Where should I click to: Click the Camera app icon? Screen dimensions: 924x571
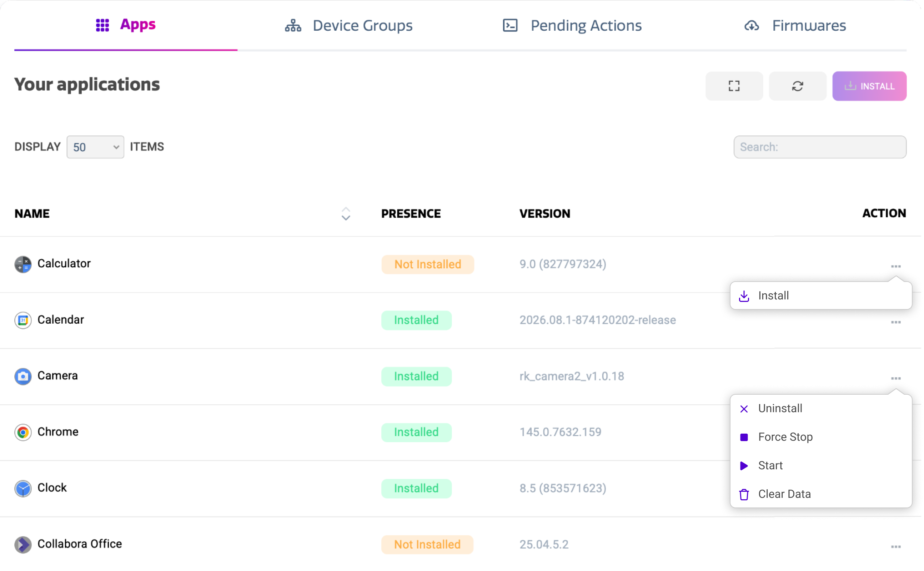point(23,377)
